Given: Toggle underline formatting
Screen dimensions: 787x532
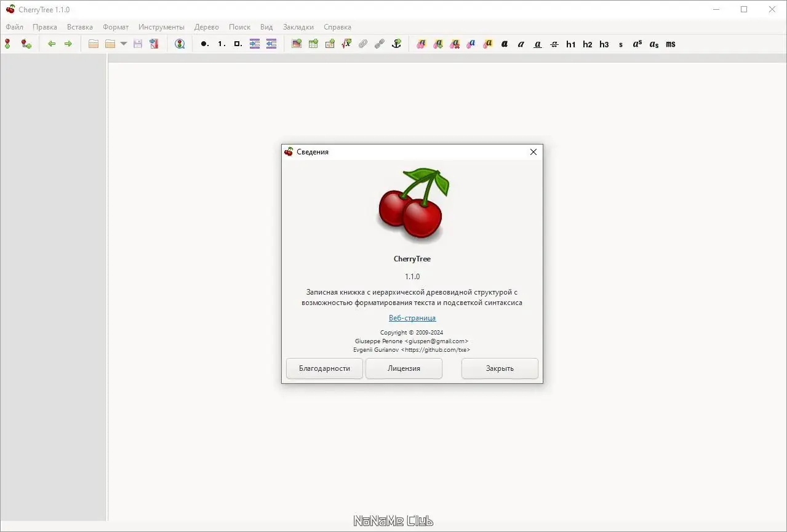Looking at the screenshot, I should pyautogui.click(x=538, y=44).
